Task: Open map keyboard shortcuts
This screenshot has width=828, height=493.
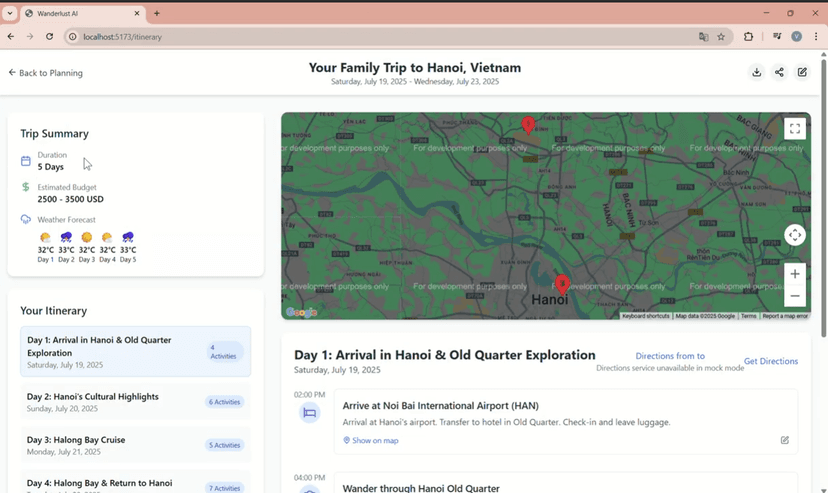Action: point(645,316)
